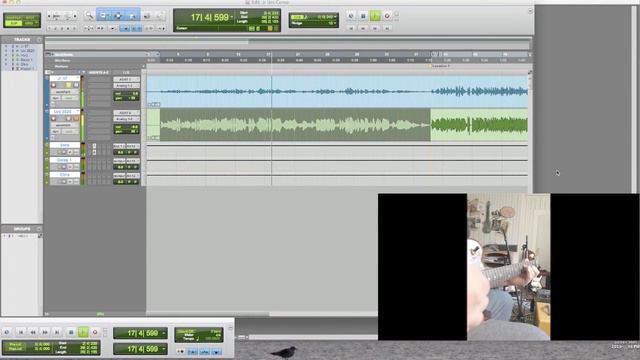Click the light green Uni 2020 clip at right
Image resolution: width=640 pixels, height=360 pixels.
click(479, 124)
